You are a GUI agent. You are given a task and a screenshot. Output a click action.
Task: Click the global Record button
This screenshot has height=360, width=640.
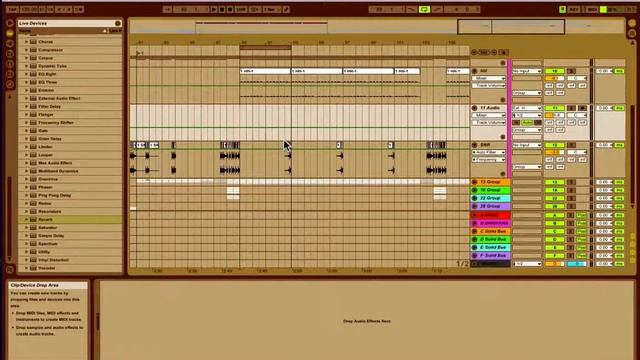pyautogui.click(x=230, y=9)
